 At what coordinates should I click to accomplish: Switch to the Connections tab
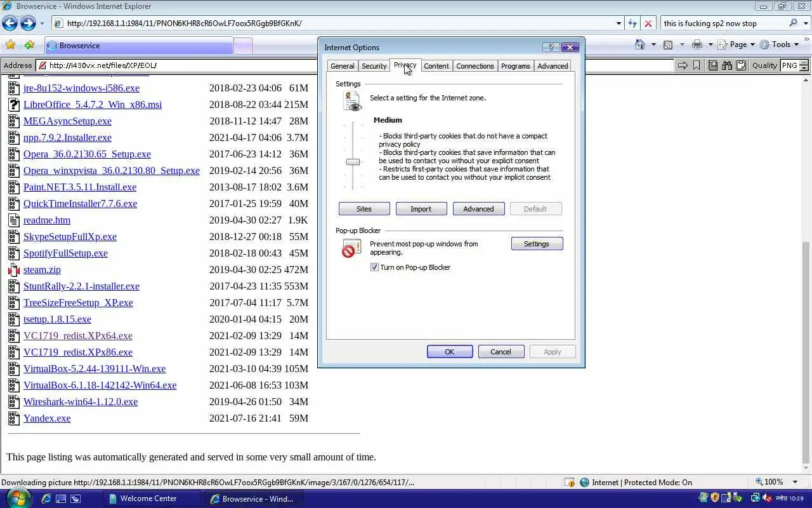[x=475, y=66]
